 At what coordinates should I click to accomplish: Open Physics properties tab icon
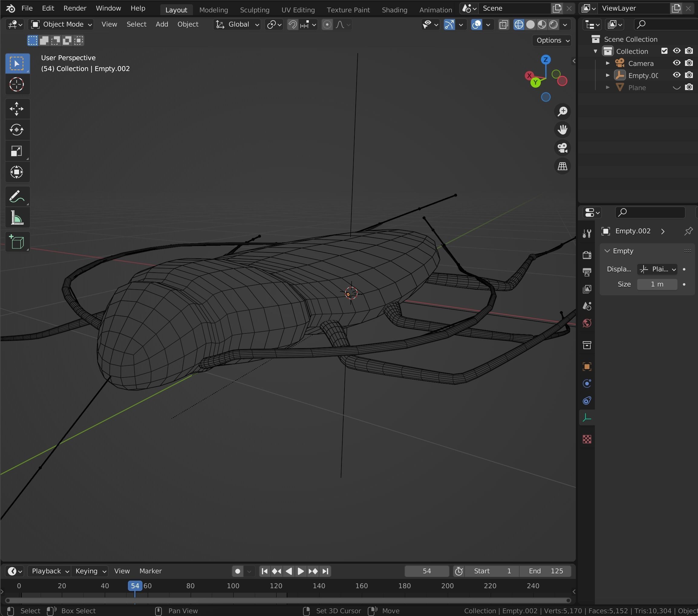click(x=587, y=384)
